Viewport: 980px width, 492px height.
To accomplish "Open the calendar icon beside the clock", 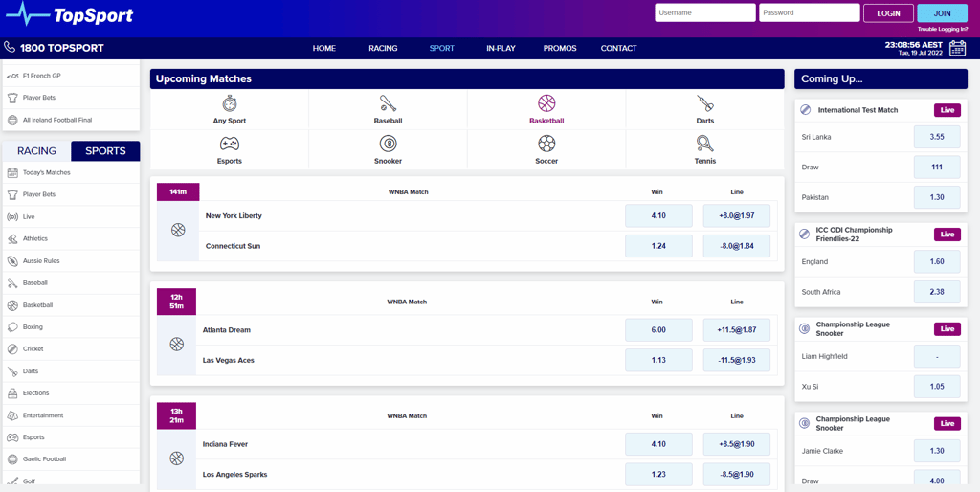I will pyautogui.click(x=957, y=48).
